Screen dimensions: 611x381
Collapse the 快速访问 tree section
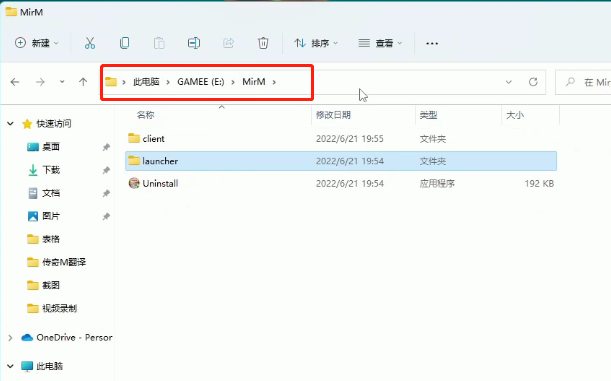click(11, 124)
